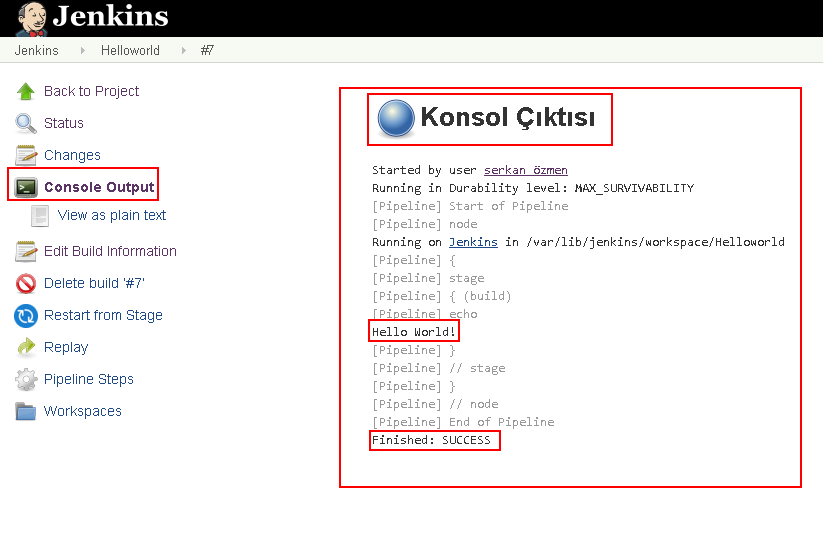Open Restart from Stage

click(x=103, y=315)
